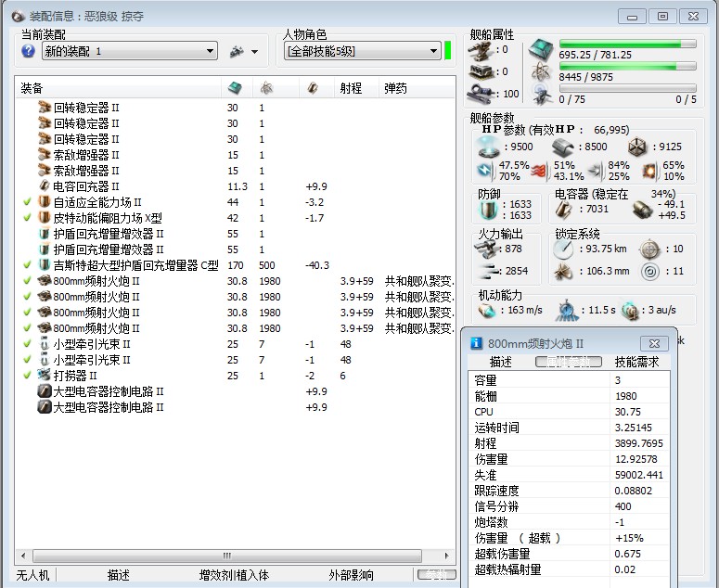Select the 吉斯特超大型护盾回充增量器 C型 module name

point(135,265)
